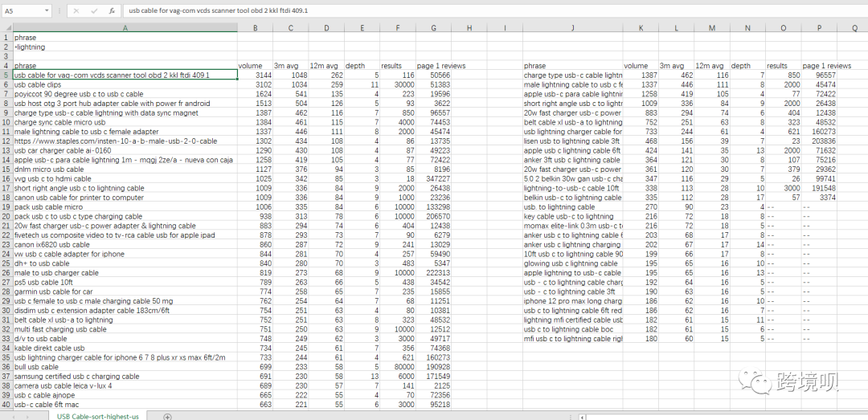Click cell A2 containing 'lightning'
Viewport: 868px width, 420px height.
tap(125, 47)
